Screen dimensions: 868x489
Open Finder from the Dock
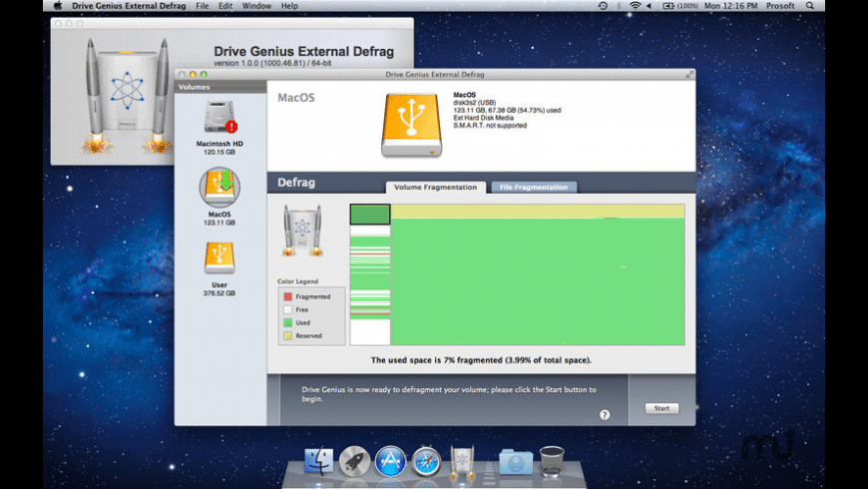pos(319,461)
